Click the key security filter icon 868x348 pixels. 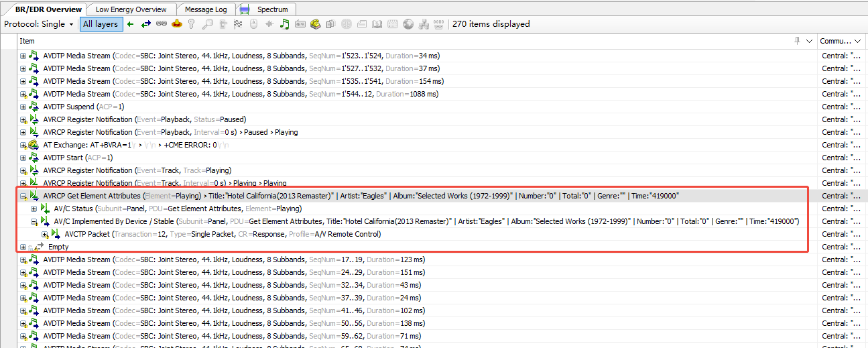tap(192, 24)
